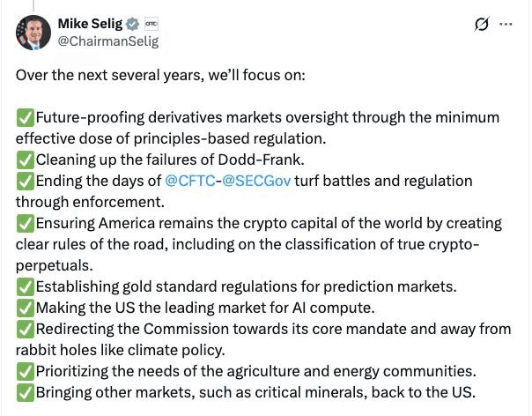Screen dimensions: 532x416
Task: Click the checkmark beside Bringing other markets
Action: (x=25, y=392)
